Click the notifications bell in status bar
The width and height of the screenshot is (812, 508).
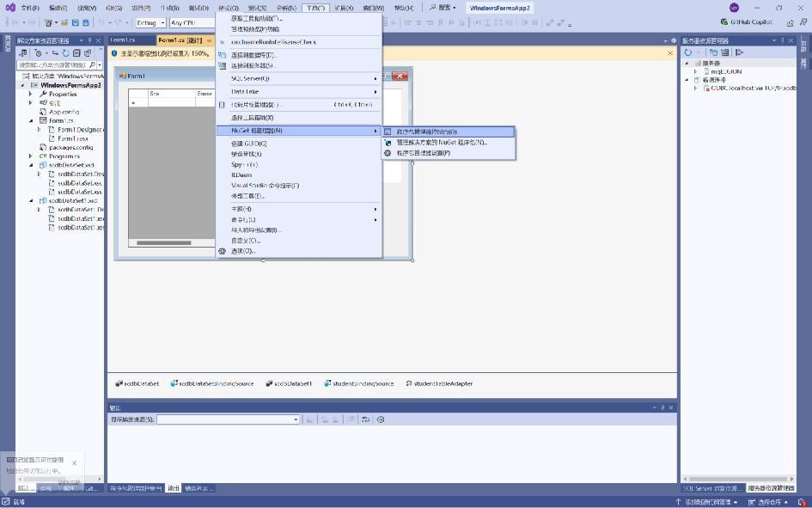coord(801,502)
